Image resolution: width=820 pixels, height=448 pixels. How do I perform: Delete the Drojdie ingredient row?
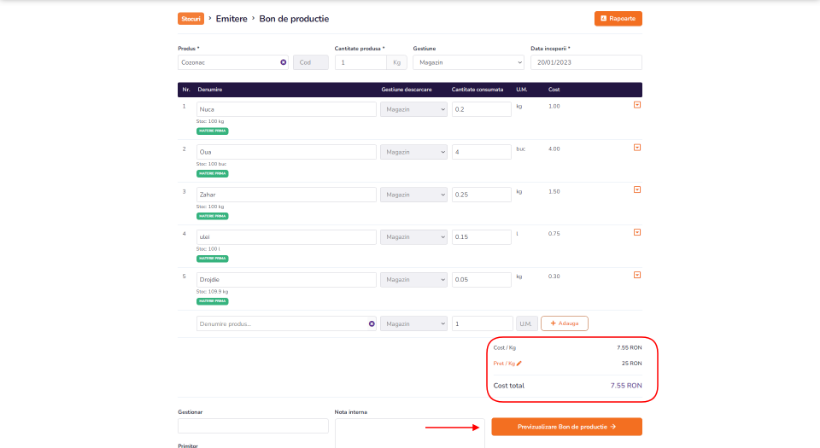[637, 275]
